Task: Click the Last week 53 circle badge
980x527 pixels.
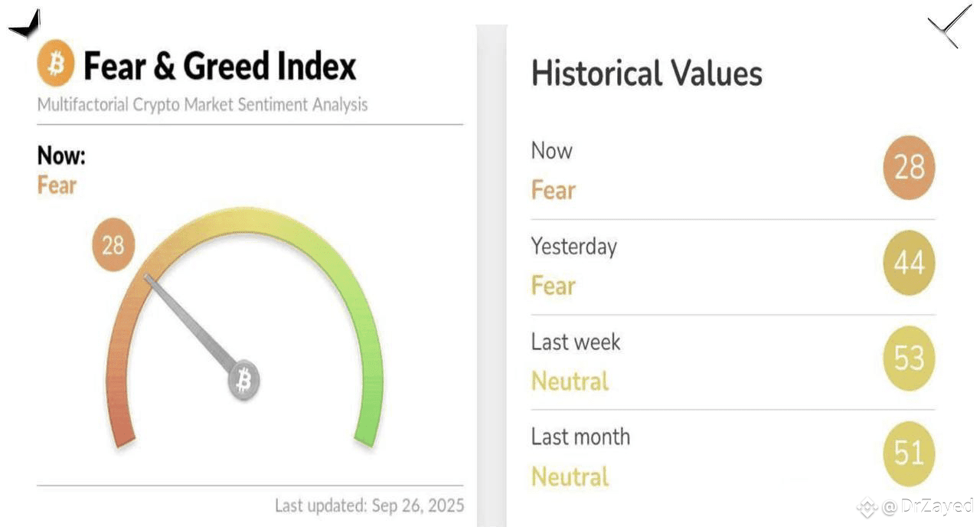Action: (x=909, y=358)
